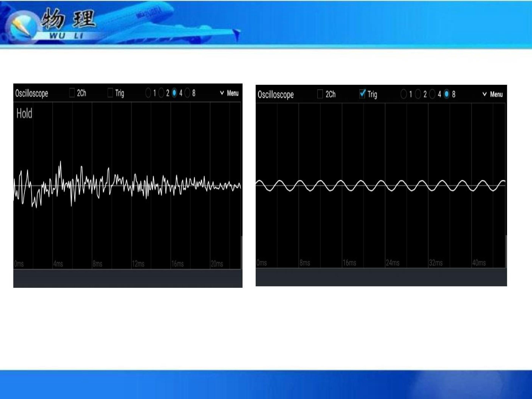Select radio option 2 in right oscilloscope
The height and width of the screenshot is (399, 532).
(418, 94)
